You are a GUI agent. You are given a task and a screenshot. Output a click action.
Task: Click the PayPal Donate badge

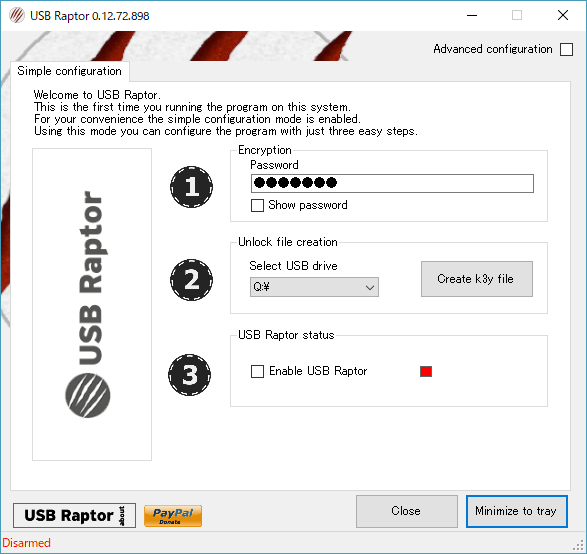pyautogui.click(x=173, y=516)
